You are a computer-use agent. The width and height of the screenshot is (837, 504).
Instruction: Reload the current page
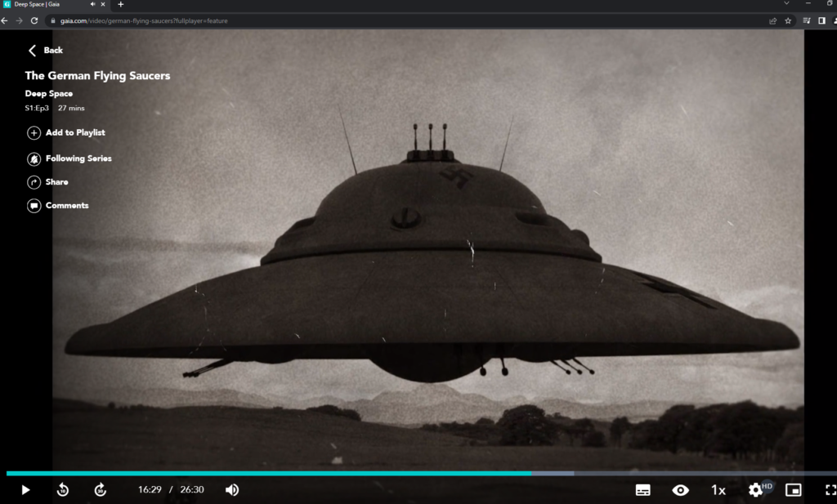[34, 20]
